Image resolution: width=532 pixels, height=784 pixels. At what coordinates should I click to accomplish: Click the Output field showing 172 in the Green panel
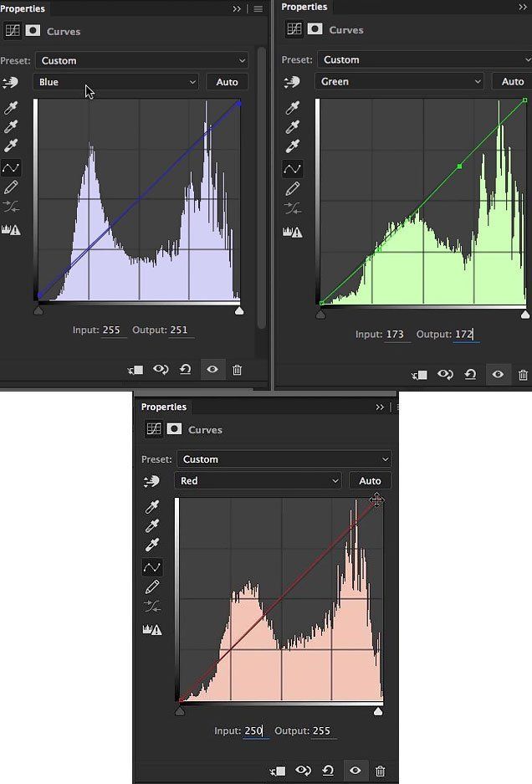(465, 334)
